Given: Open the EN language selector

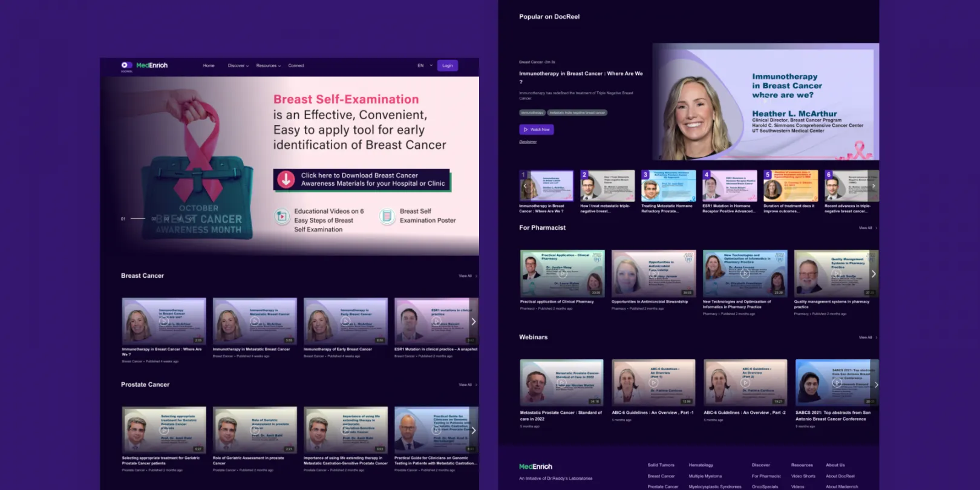Looking at the screenshot, I should (425, 65).
